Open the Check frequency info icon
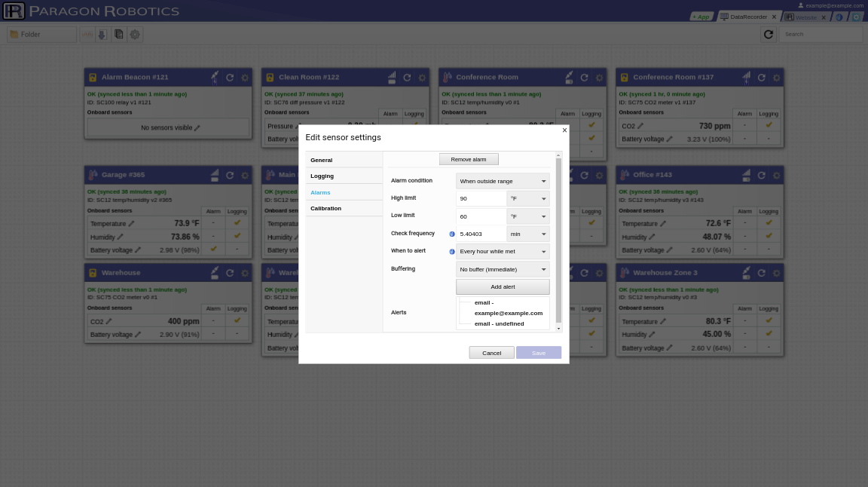This screenshot has width=868, height=487. [452, 234]
